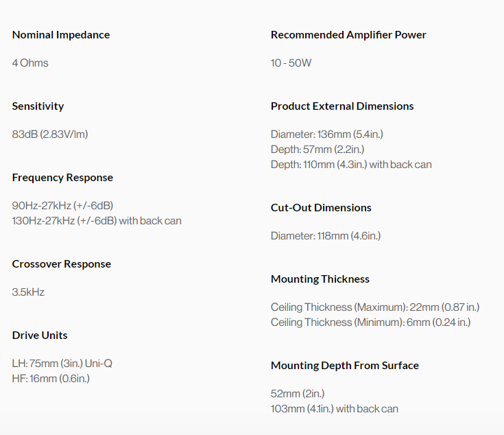504x435 pixels.
Task: Click the 3.5kHz crossover value
Action: (x=28, y=292)
